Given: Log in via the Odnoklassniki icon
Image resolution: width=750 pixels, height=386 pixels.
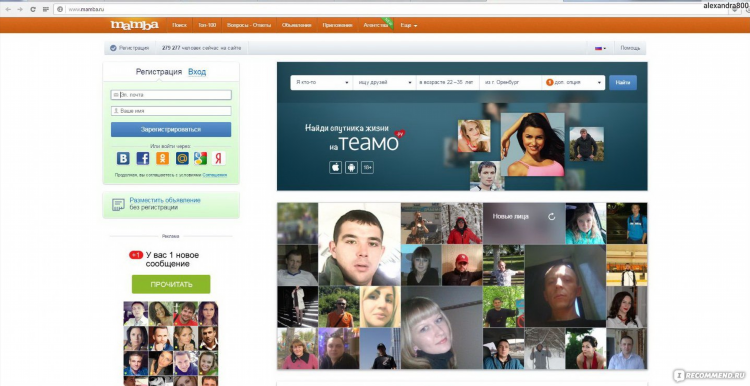Looking at the screenshot, I should (162, 158).
